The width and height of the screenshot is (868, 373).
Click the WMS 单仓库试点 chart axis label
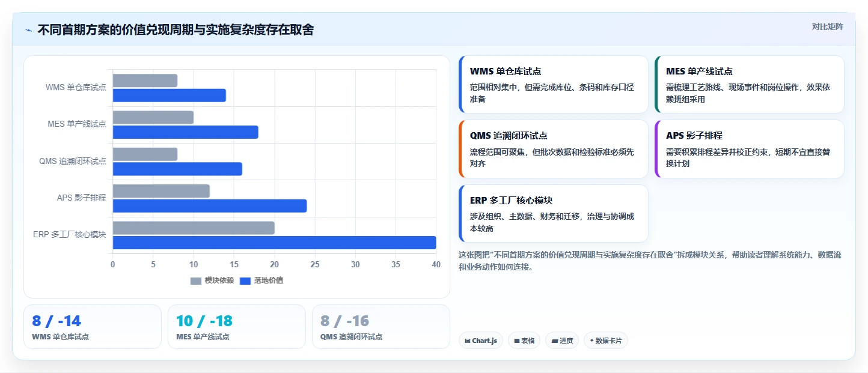click(76, 88)
